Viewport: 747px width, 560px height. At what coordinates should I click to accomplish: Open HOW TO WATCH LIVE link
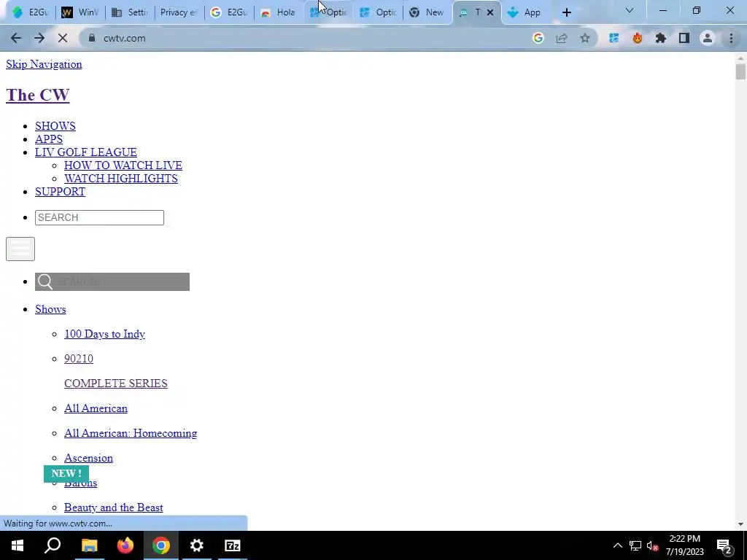123,166
